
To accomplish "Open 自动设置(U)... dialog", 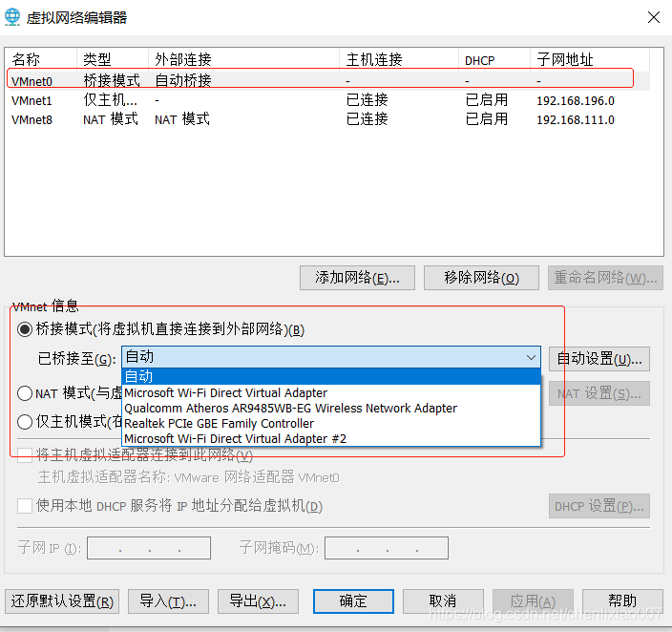I will pos(599,359).
